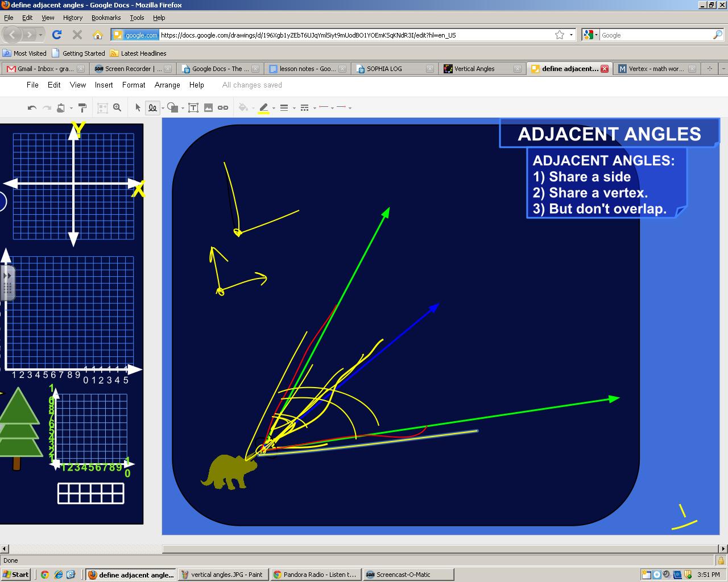Click the Insert image icon

(x=208, y=107)
